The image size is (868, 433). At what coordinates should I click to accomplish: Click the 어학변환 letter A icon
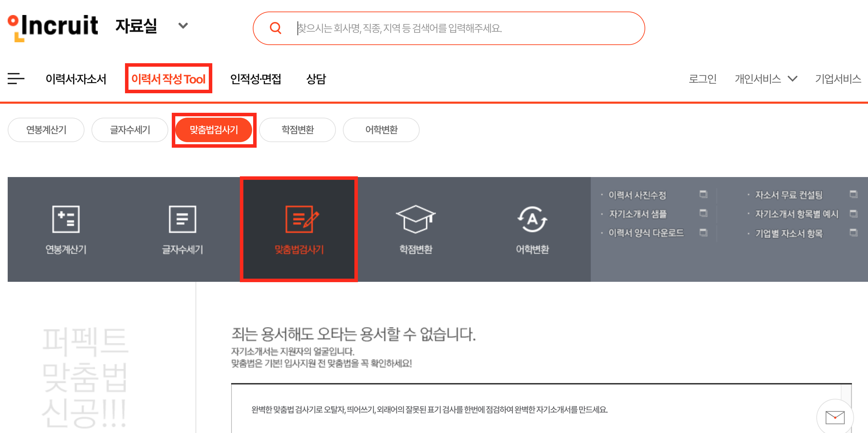click(x=532, y=219)
